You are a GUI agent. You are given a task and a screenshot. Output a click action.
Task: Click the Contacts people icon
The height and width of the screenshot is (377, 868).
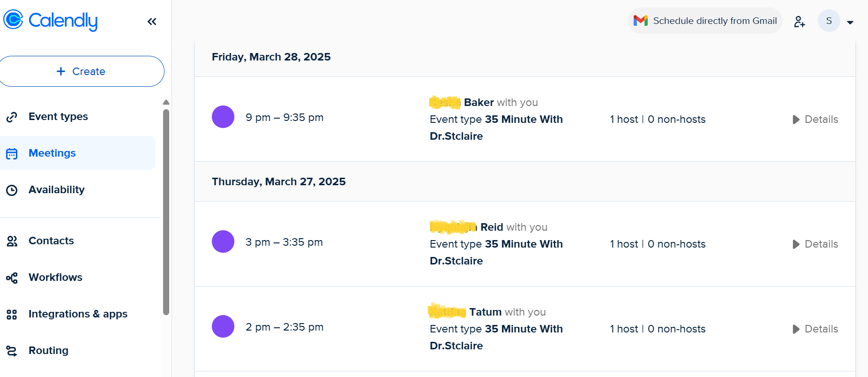[x=12, y=241]
